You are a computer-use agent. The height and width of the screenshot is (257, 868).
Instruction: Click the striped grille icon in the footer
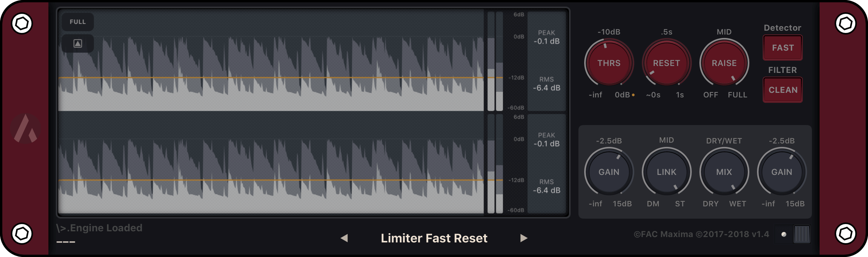tap(802, 234)
